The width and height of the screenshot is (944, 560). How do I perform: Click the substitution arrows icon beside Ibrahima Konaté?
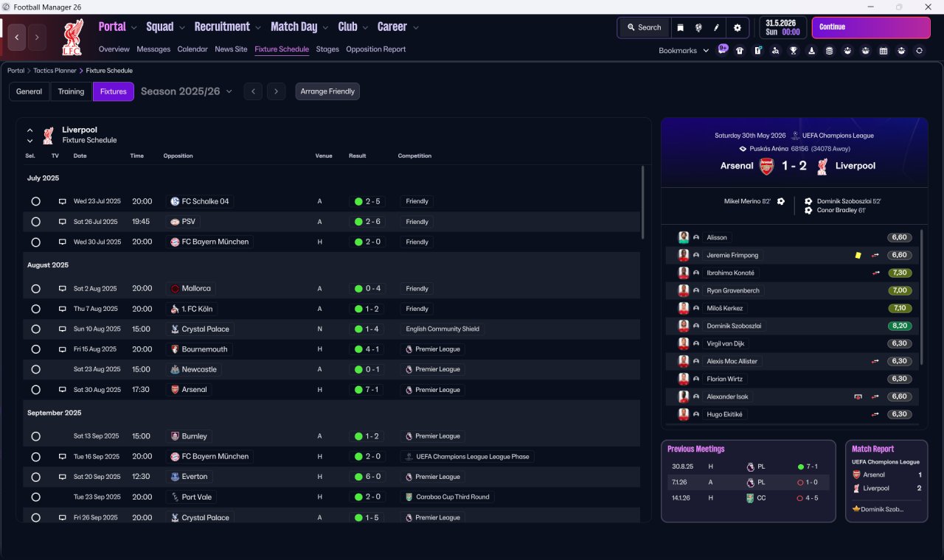point(875,273)
